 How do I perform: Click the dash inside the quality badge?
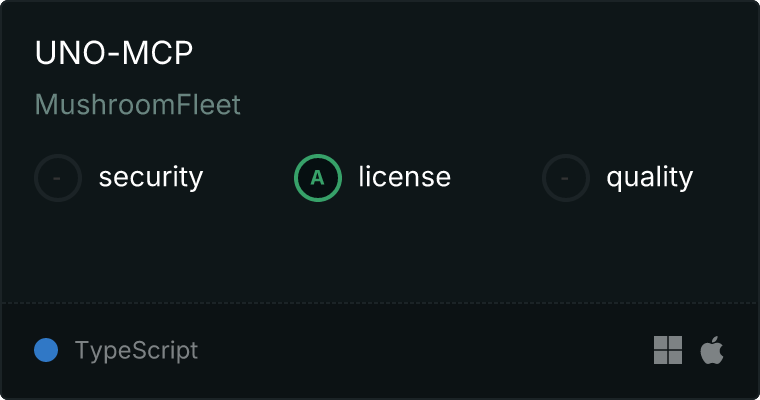(x=566, y=178)
